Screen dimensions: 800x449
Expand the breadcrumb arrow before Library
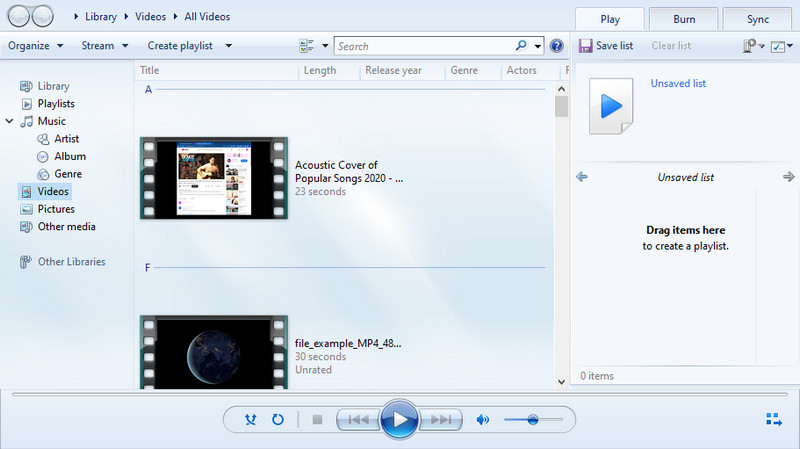click(x=76, y=17)
